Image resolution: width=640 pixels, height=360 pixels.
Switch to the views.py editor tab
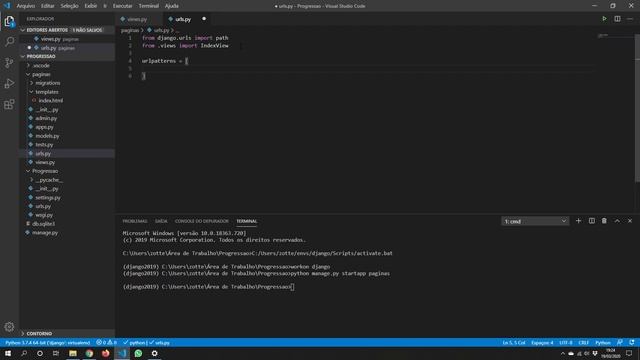point(137,19)
